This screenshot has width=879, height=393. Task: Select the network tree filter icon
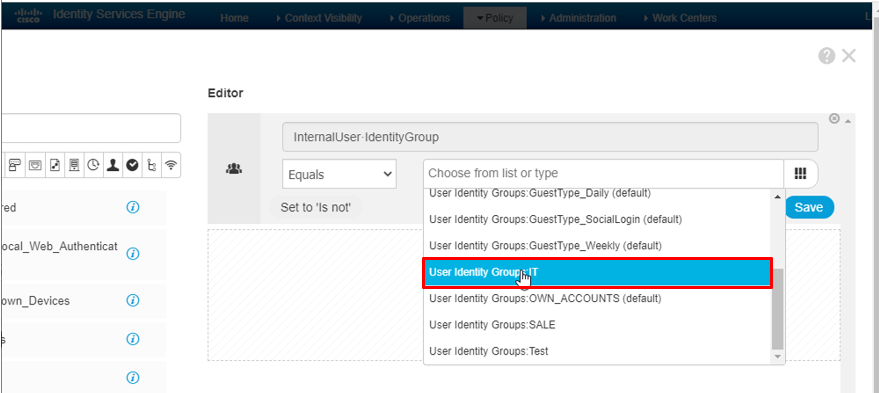click(x=151, y=165)
